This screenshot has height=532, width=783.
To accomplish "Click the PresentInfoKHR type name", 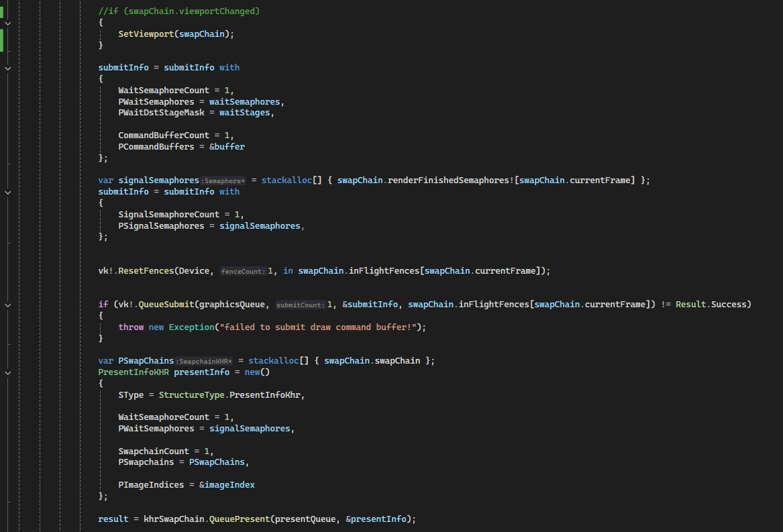I will (x=134, y=372).
